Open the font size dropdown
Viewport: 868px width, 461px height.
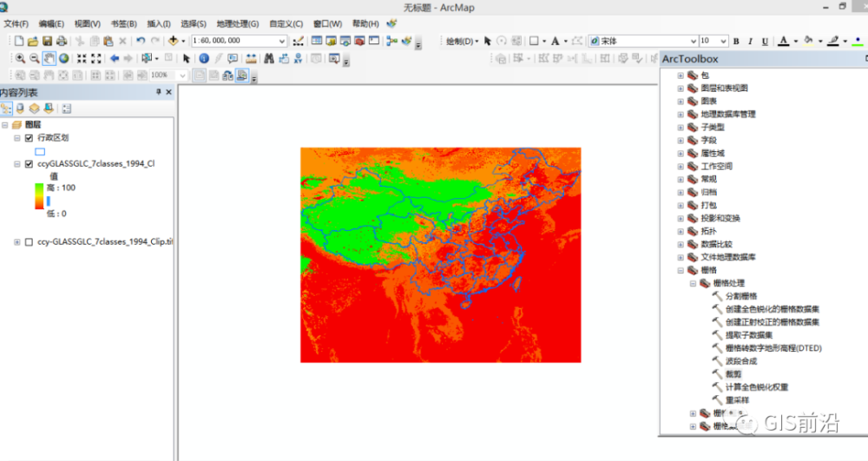[x=723, y=41]
